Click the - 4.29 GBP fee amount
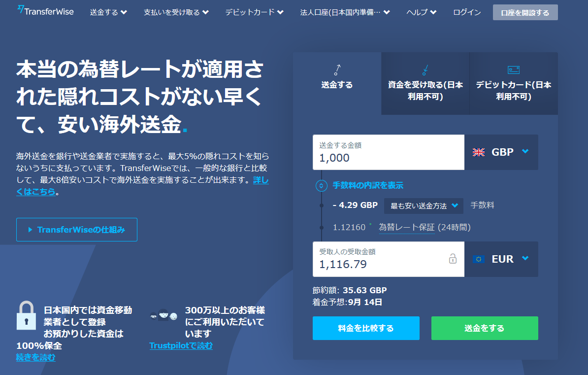This screenshot has width=588, height=375. point(355,205)
